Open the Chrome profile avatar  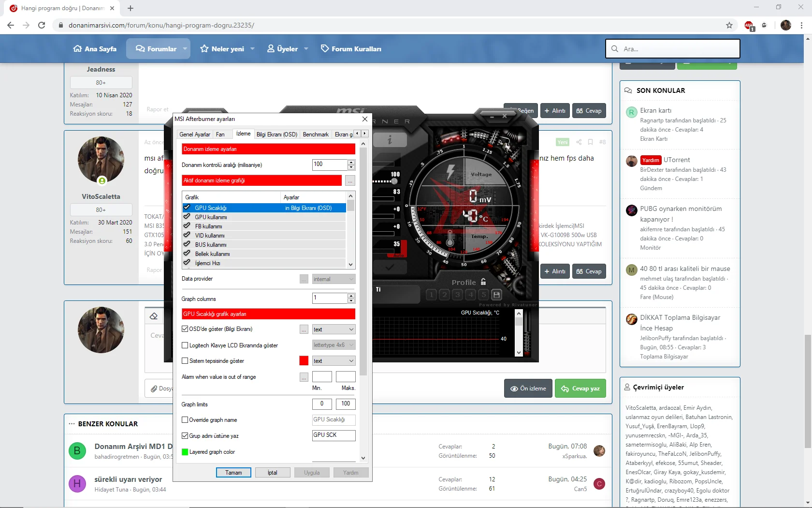(x=786, y=25)
